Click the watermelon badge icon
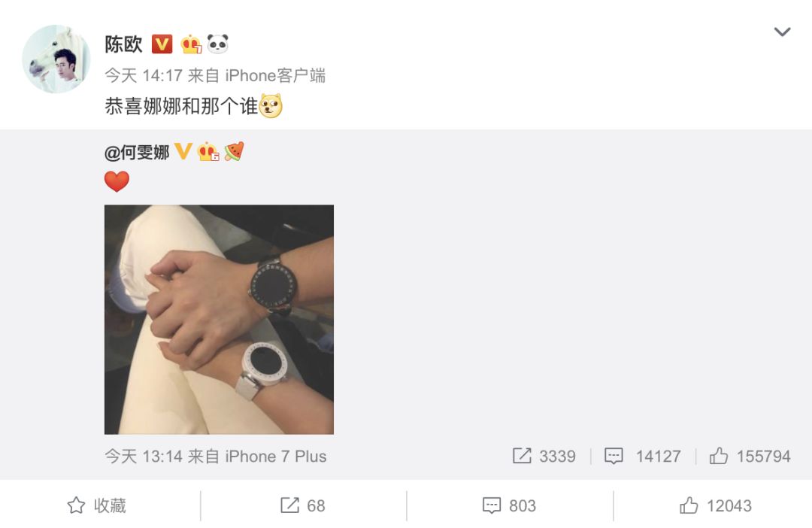Viewport: 812px width, 528px height. pos(234,151)
